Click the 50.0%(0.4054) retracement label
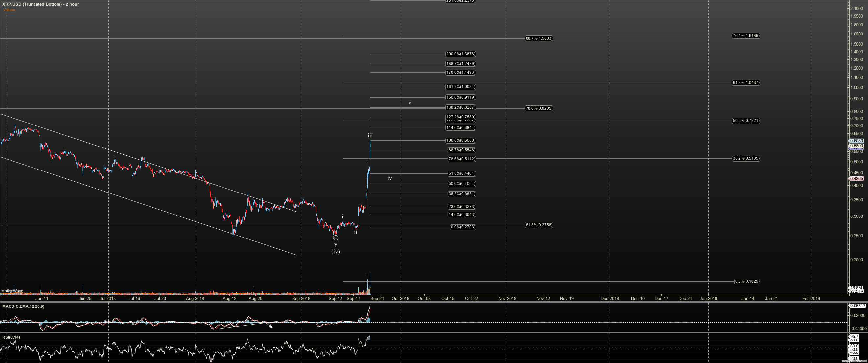This screenshot has height=363, width=868. click(x=462, y=184)
